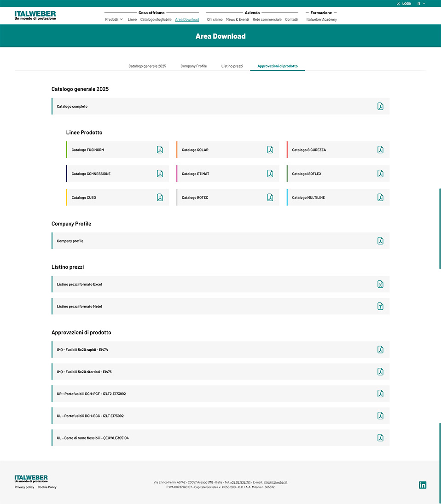
Task: Download the Catalogo FUSINORM PDF
Action: 160,150
